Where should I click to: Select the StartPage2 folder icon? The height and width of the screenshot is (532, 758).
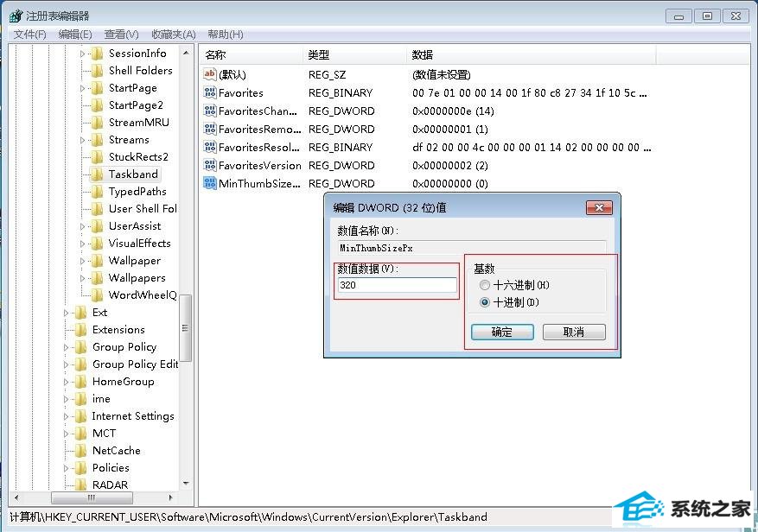[97, 105]
